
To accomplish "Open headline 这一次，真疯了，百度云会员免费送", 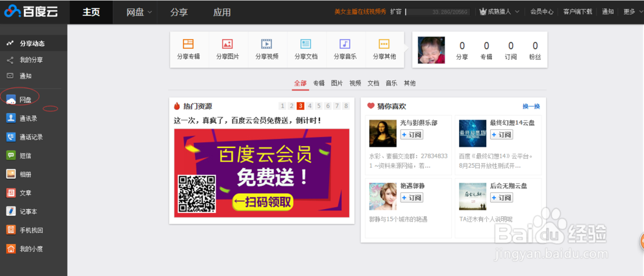I will tap(248, 120).
